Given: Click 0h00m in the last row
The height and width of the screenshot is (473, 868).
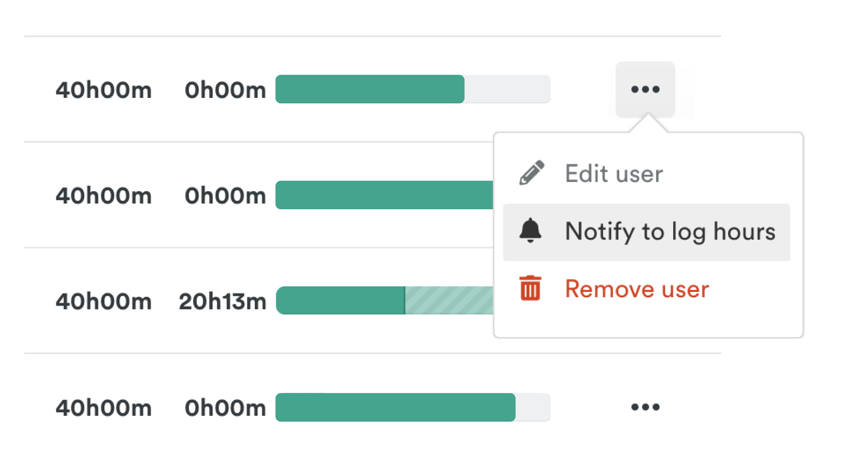Looking at the screenshot, I should 225,408.
